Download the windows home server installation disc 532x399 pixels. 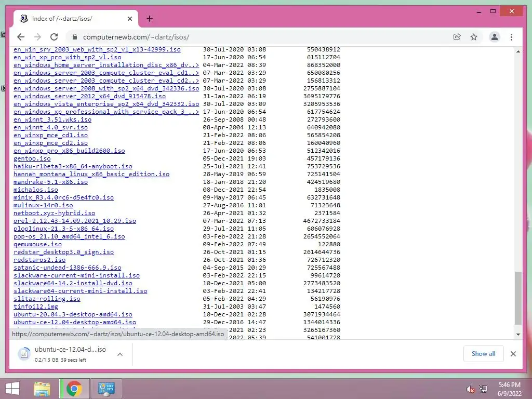point(106,65)
